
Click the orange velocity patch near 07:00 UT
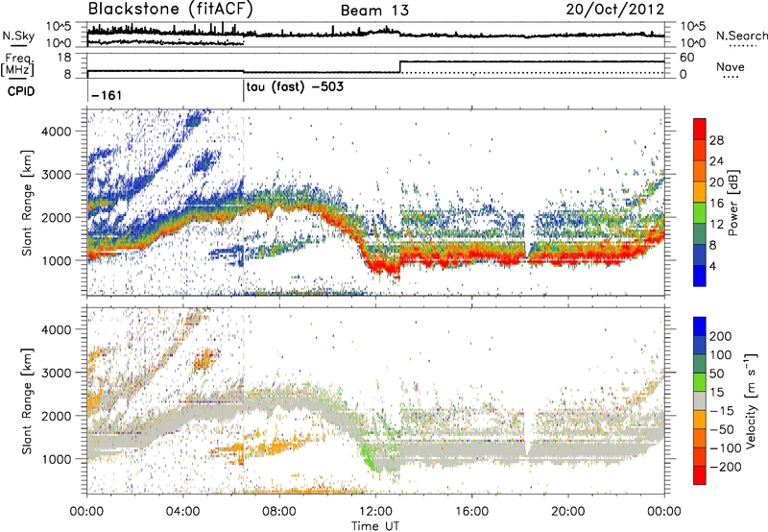[276, 447]
